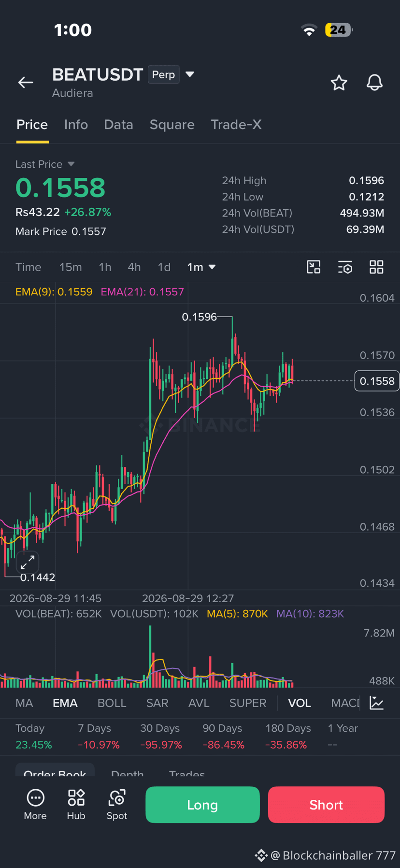Open the 1m interval dropdown

(201, 267)
